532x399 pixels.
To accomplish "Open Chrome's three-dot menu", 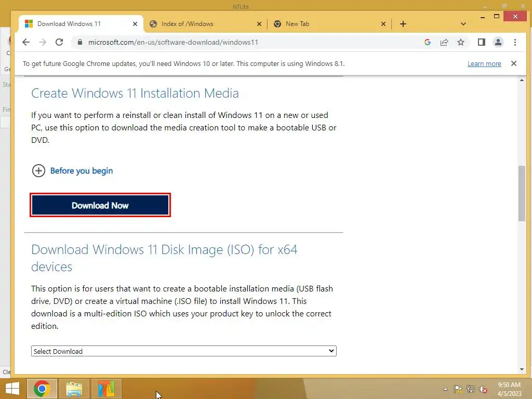I will point(515,42).
